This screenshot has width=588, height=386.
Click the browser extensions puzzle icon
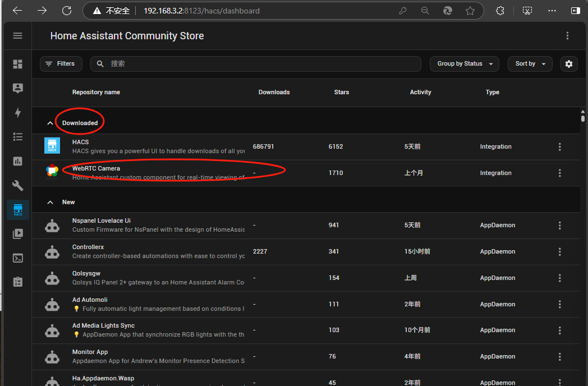tap(500, 11)
